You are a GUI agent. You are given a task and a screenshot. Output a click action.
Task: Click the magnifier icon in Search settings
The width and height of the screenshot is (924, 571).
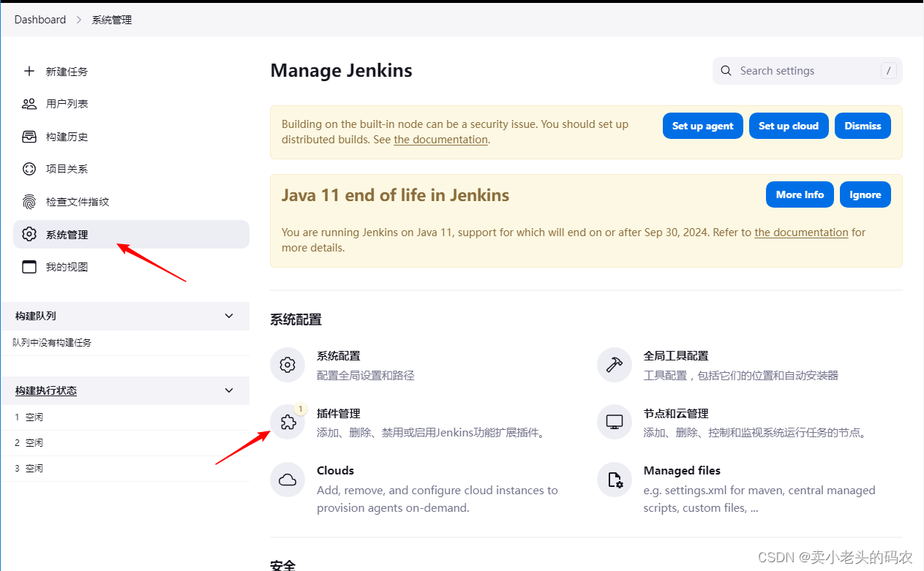pos(726,71)
